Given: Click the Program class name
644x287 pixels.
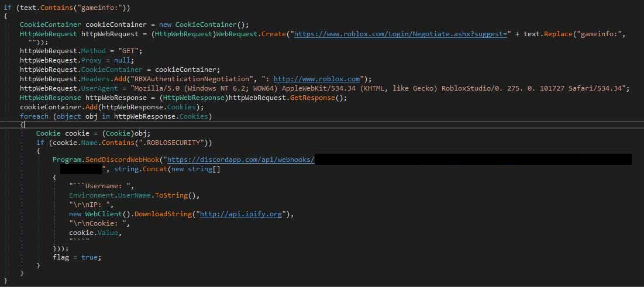Looking at the screenshot, I should click(67, 160).
